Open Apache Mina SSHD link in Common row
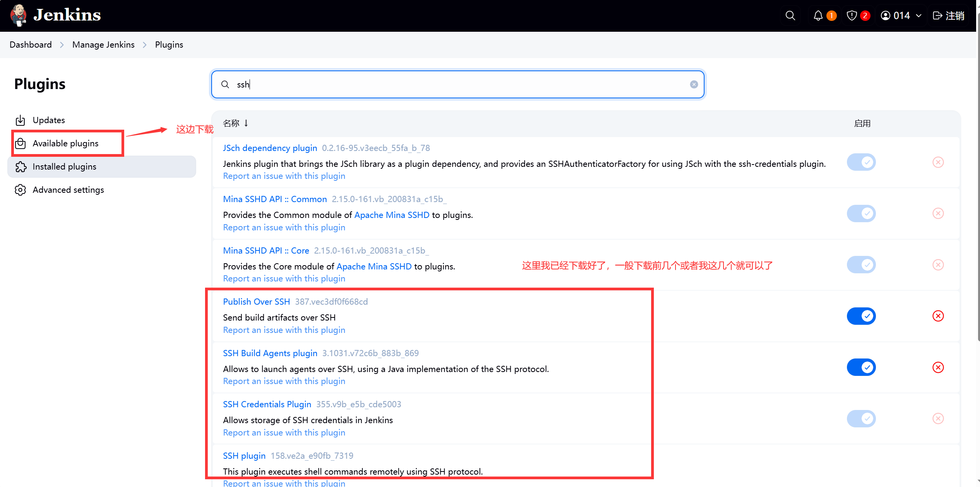Image resolution: width=980 pixels, height=487 pixels. coord(392,215)
